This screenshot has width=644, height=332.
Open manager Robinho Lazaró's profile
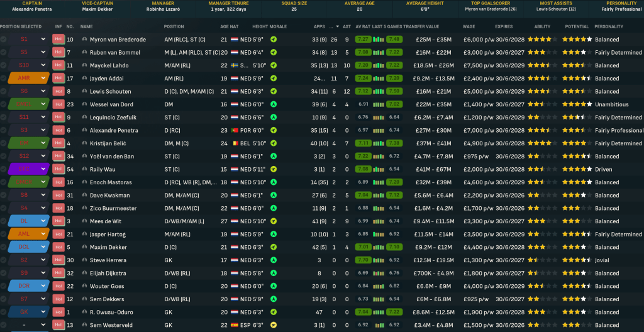tap(163, 10)
